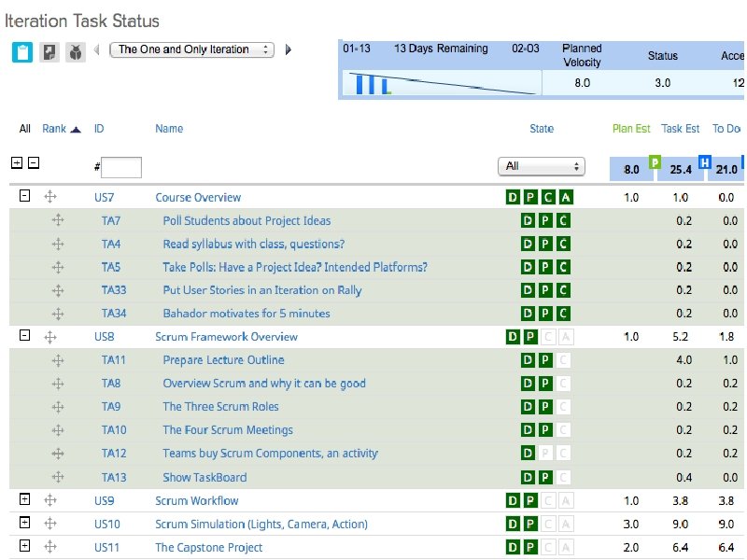Toggle the Accepted state for US8
The image size is (747, 560).
(x=568, y=337)
